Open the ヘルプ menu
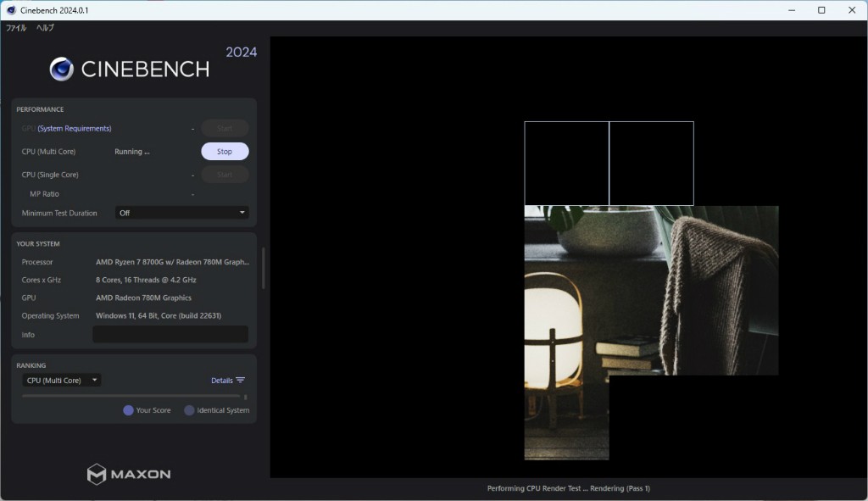The height and width of the screenshot is (501, 868). point(45,28)
